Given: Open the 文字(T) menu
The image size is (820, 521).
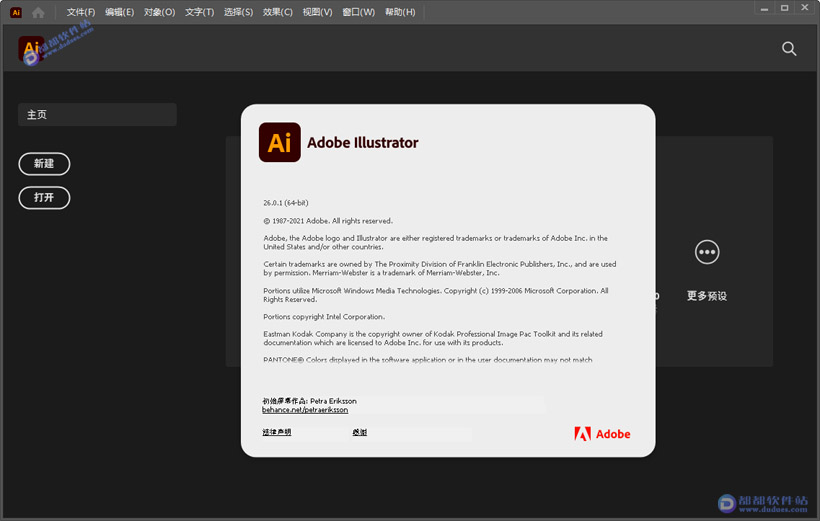Looking at the screenshot, I should (199, 12).
